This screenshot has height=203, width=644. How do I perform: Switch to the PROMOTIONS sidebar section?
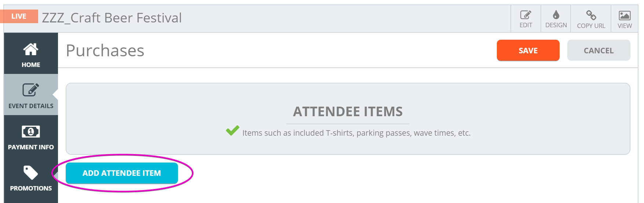31,188
